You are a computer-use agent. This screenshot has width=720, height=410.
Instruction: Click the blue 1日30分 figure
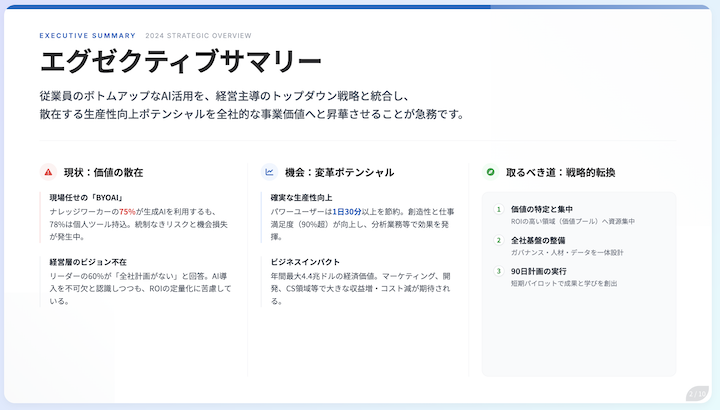coord(347,212)
